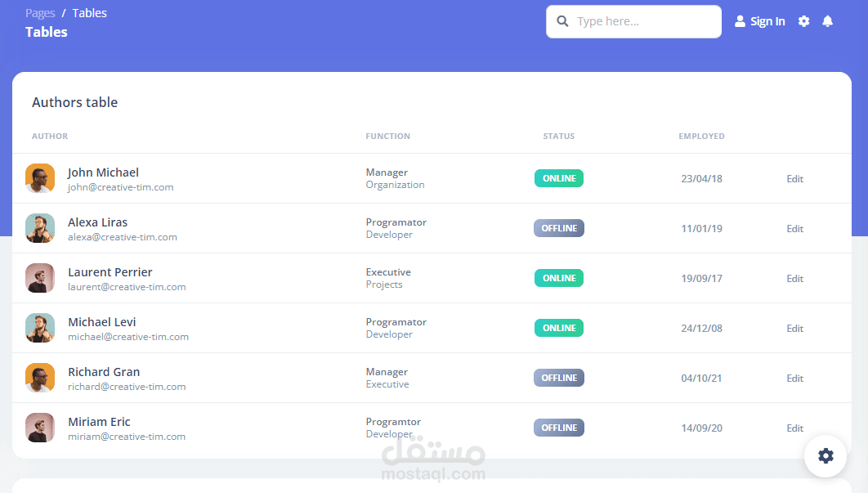This screenshot has width=868, height=493.
Task: Click Miriam Eric's avatar
Action: 40,428
